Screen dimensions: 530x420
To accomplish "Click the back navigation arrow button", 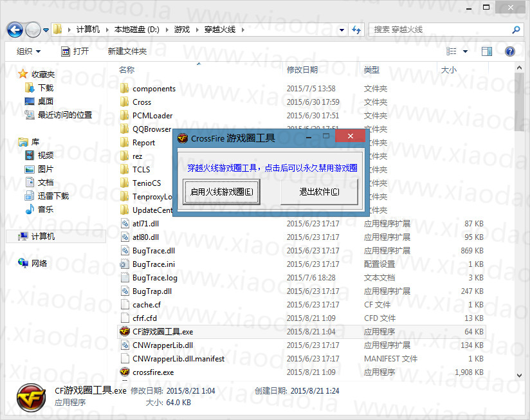I will (x=15, y=30).
